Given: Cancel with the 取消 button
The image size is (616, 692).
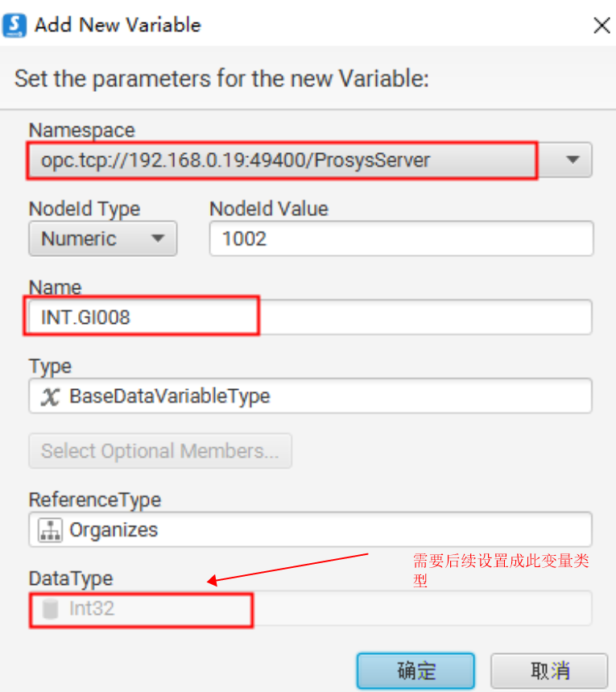Looking at the screenshot, I should pos(549,670).
